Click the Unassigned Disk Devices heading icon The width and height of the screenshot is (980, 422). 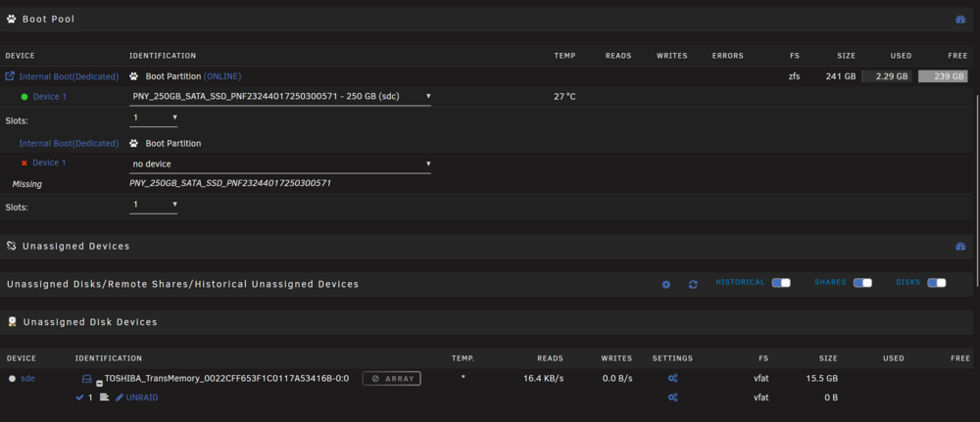point(12,322)
